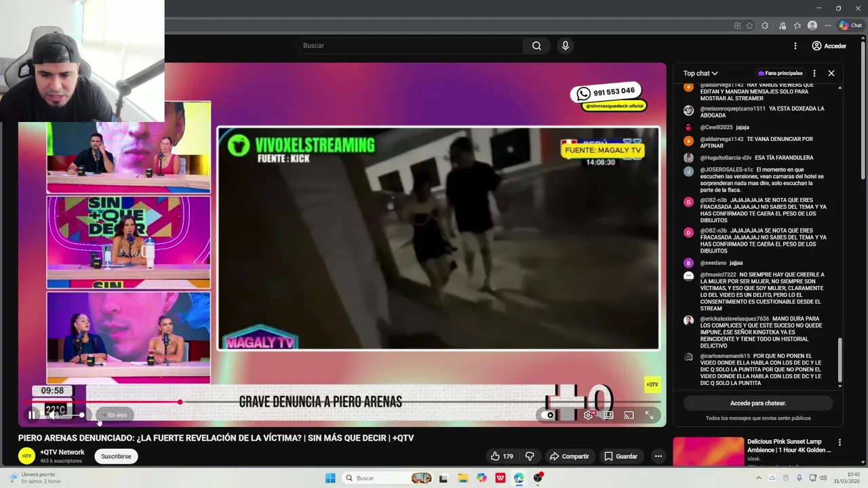
Task: Mute the video volume speaker icon
Action: 52,415
